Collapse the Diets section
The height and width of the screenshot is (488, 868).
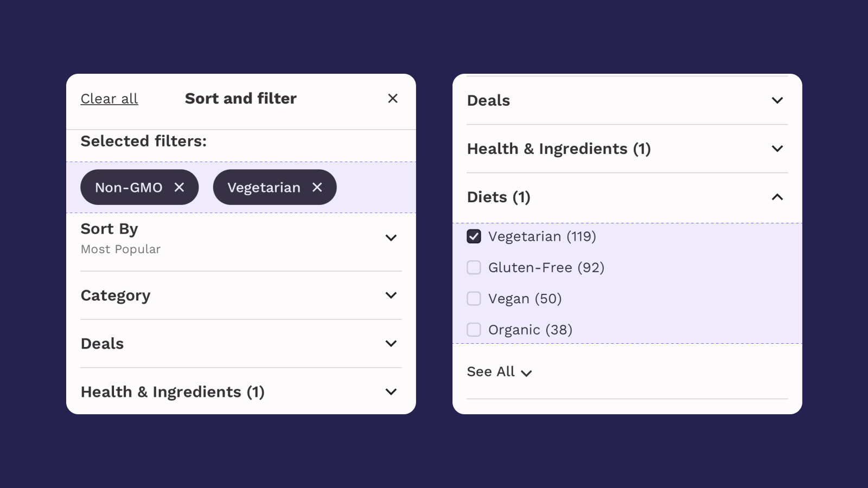777,197
